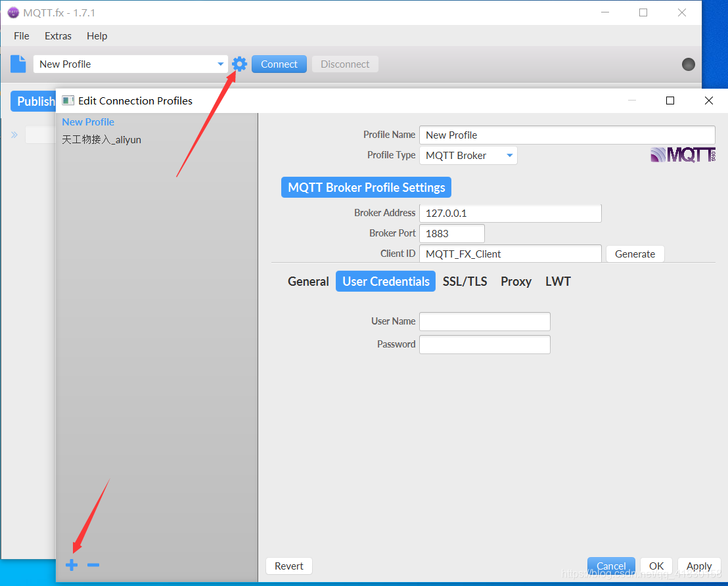Select the 天工物接入_aliyun profile

click(x=102, y=140)
